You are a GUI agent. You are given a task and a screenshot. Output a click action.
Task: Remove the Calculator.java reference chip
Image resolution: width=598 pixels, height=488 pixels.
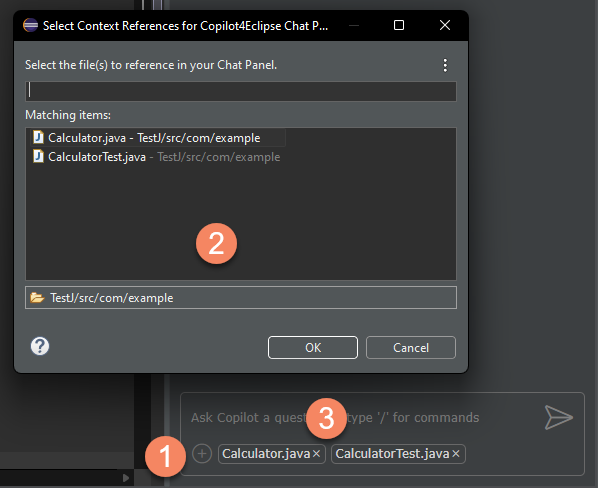pyautogui.click(x=316, y=454)
